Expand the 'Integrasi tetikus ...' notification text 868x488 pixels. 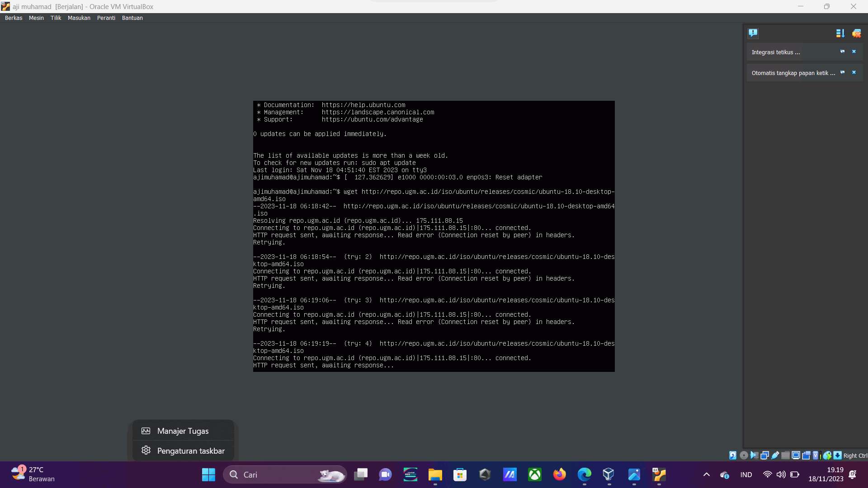[x=776, y=52]
